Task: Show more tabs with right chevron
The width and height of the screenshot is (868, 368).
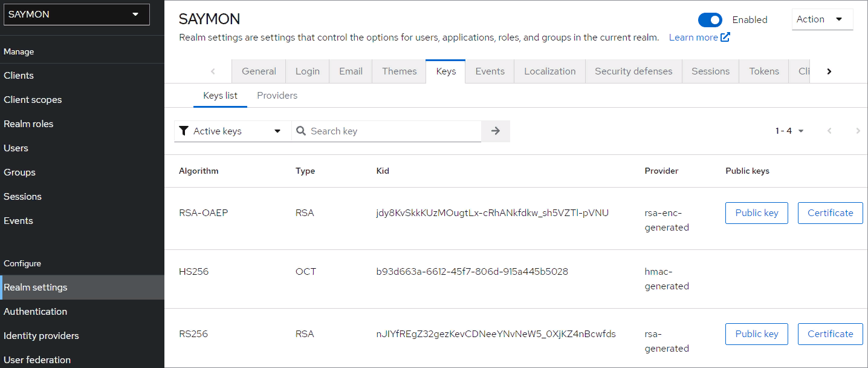Action: tap(829, 71)
